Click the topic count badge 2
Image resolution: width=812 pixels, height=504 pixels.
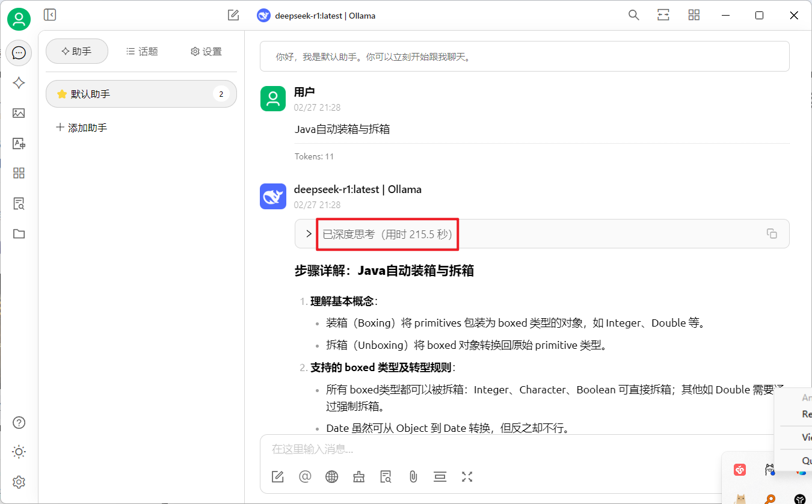(221, 94)
